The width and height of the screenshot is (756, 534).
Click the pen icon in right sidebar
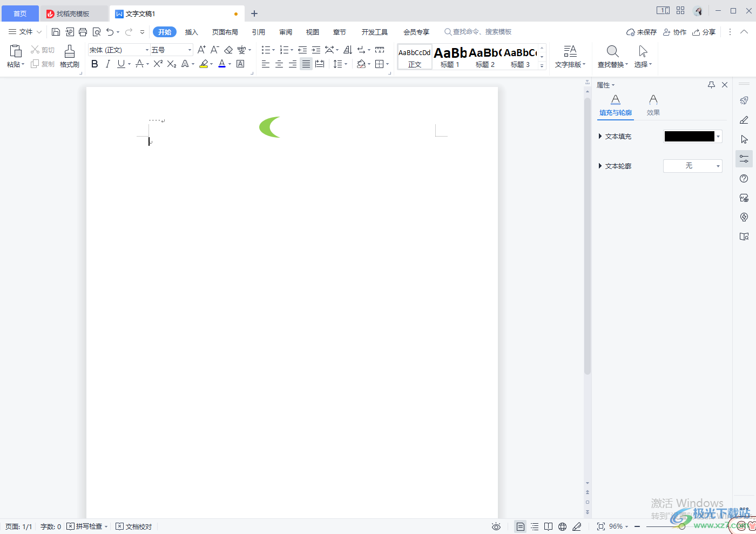[x=744, y=120]
